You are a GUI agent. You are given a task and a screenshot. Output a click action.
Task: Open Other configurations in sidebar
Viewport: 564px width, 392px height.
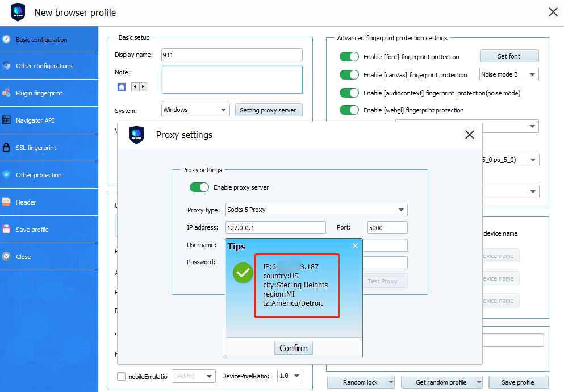(x=44, y=66)
